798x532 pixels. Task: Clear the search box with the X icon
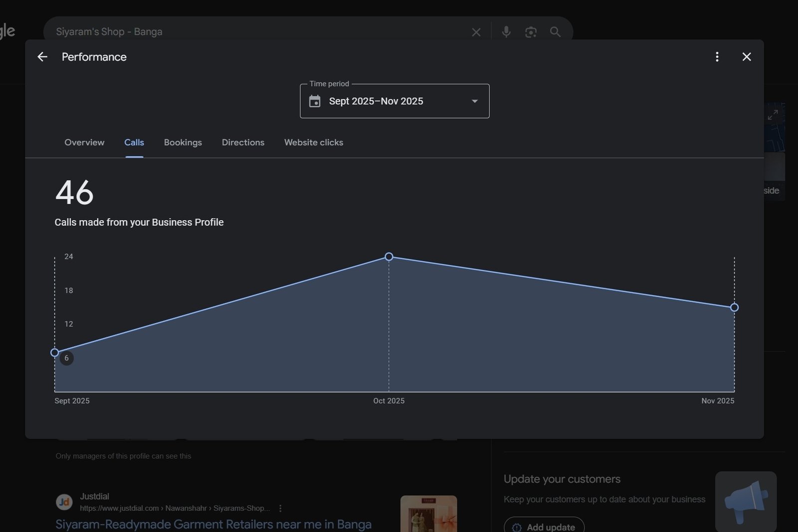point(476,32)
